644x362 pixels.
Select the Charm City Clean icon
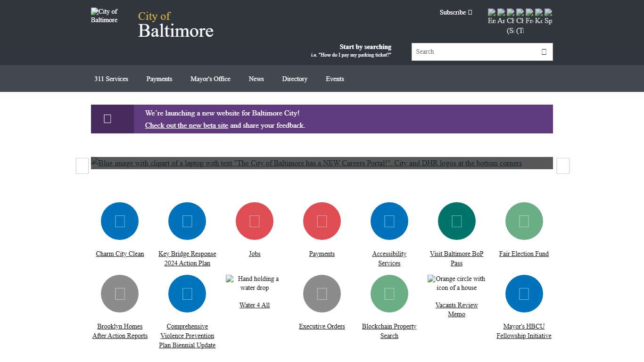(x=120, y=221)
